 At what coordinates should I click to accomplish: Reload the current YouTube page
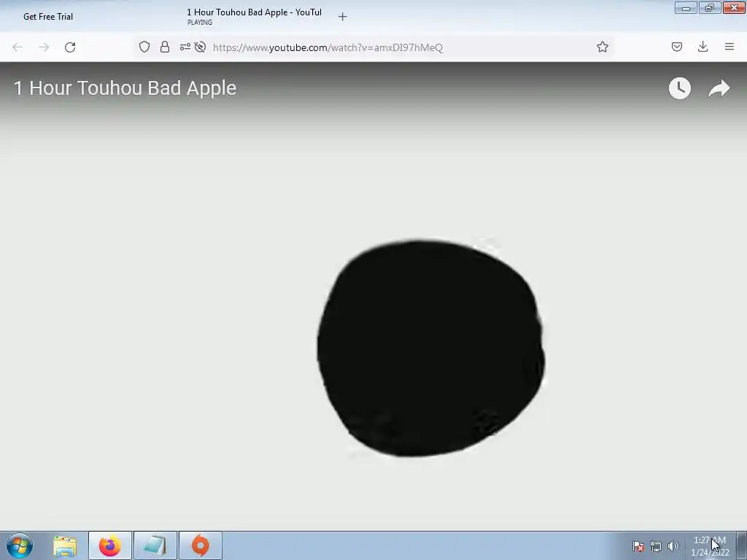click(70, 47)
